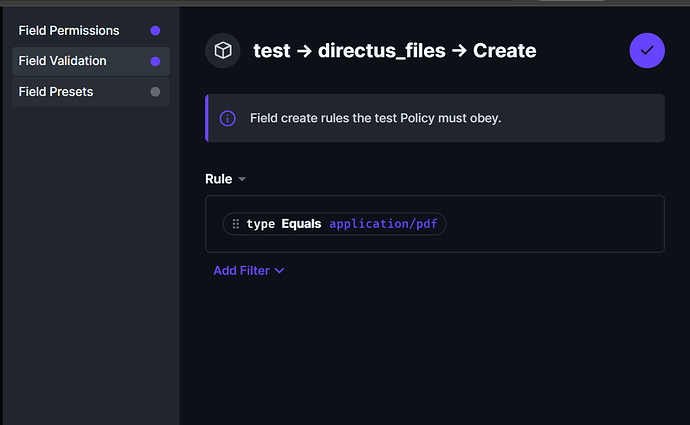Image resolution: width=690 pixels, height=425 pixels.
Task: Click the Add Filter link
Action: [241, 271]
